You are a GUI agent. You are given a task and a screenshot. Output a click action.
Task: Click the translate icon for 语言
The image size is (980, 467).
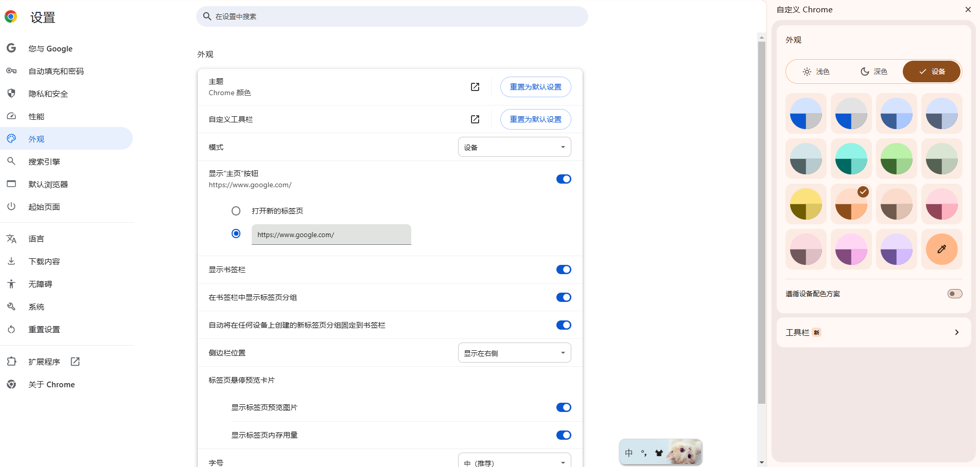point(11,239)
